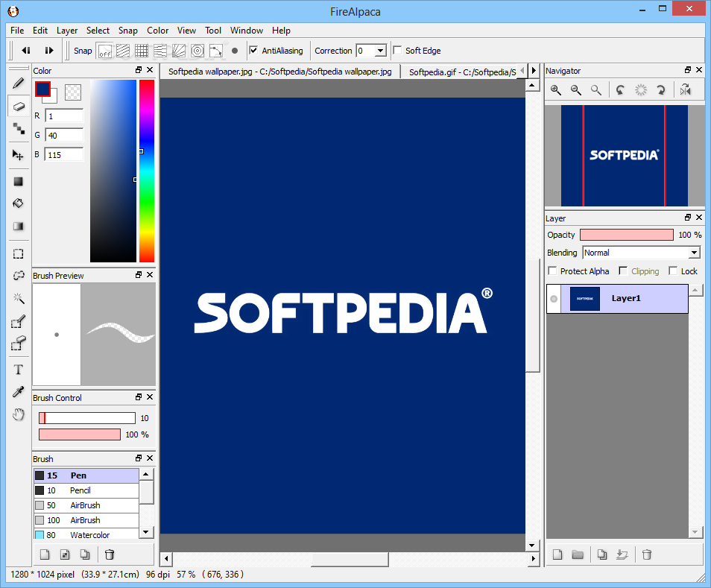Zoom in using the Navigator magnifier plus

coord(555,90)
